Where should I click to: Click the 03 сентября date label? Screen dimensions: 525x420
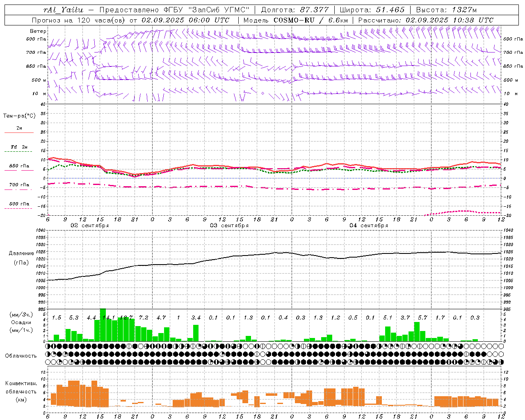pyautogui.click(x=229, y=226)
